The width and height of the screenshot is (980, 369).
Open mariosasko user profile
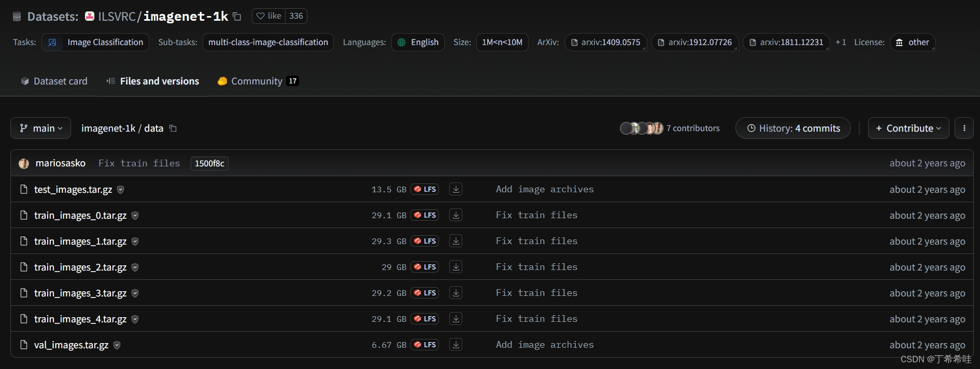point(60,163)
